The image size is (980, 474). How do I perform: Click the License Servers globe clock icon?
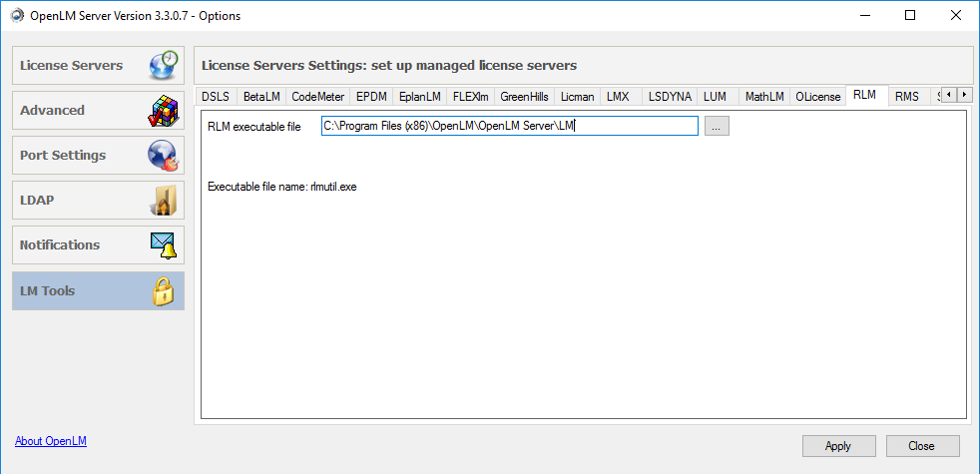pyautogui.click(x=163, y=66)
